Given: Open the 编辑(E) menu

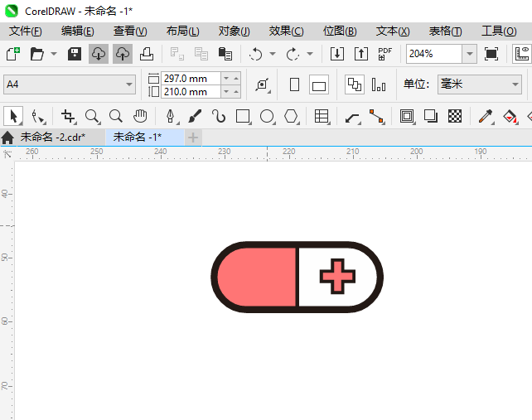Looking at the screenshot, I should pos(78,31).
